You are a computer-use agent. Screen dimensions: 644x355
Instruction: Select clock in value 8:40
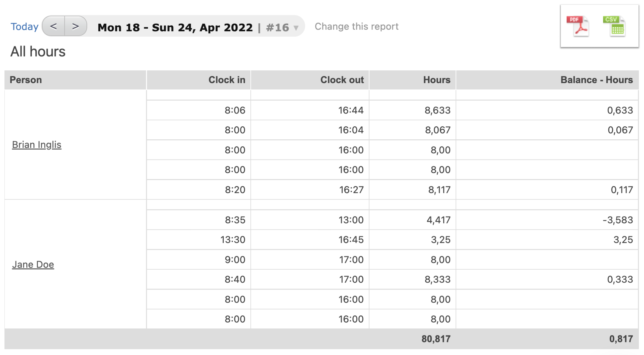pyautogui.click(x=235, y=279)
